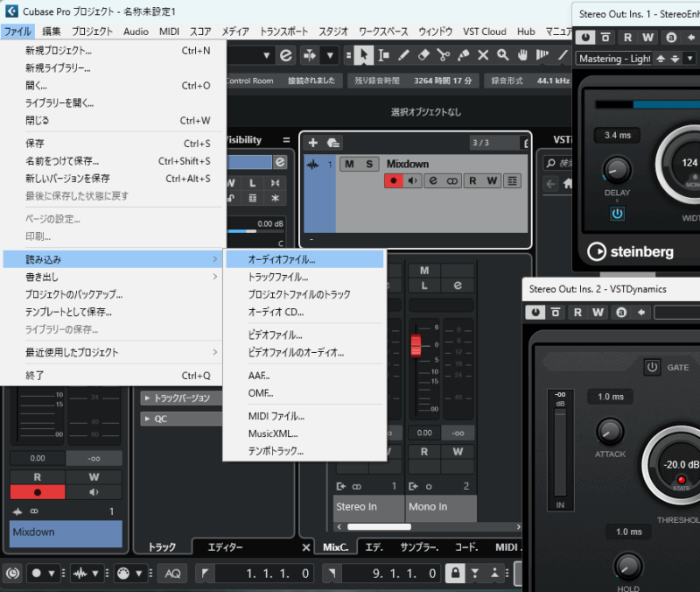Activate the Zoom magnifier tool

[x=503, y=55]
